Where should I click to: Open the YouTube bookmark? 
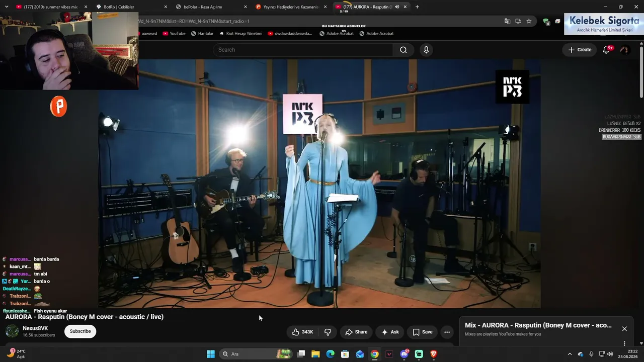pos(174,34)
